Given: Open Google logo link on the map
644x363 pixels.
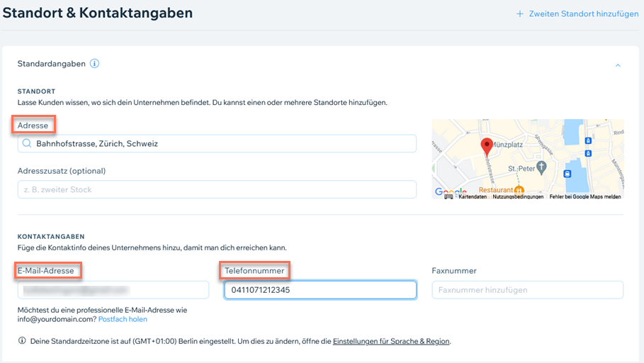Looking at the screenshot, I should (451, 192).
